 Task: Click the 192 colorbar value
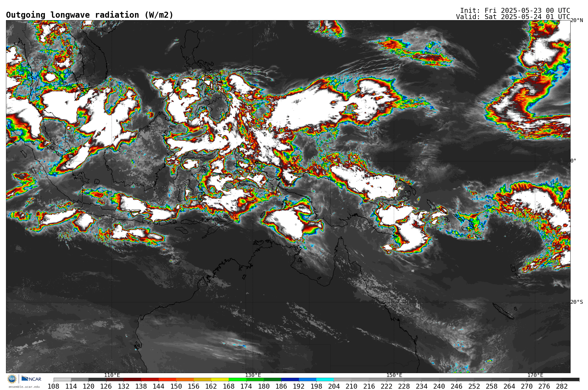click(299, 386)
